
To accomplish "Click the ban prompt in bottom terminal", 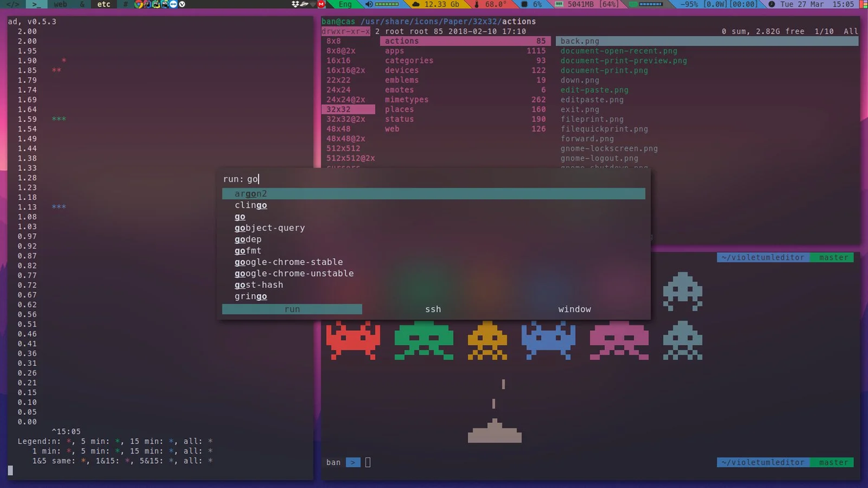I will 333,462.
